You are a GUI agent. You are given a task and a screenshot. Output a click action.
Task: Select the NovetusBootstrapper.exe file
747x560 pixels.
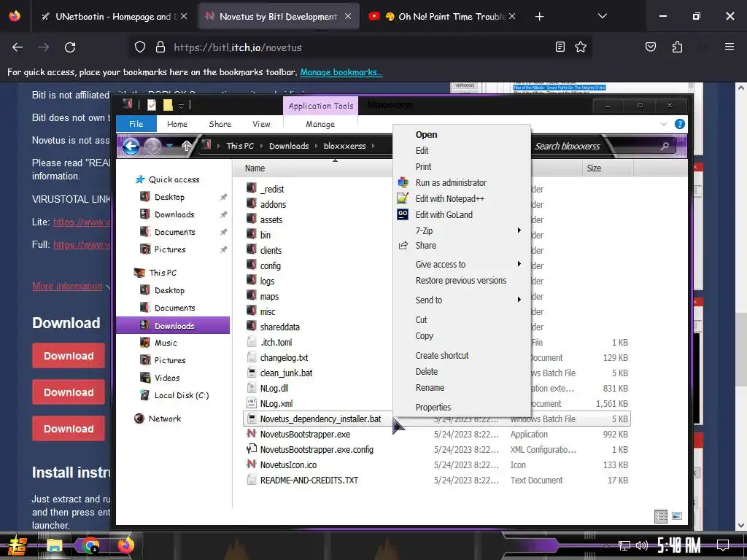pyautogui.click(x=305, y=435)
